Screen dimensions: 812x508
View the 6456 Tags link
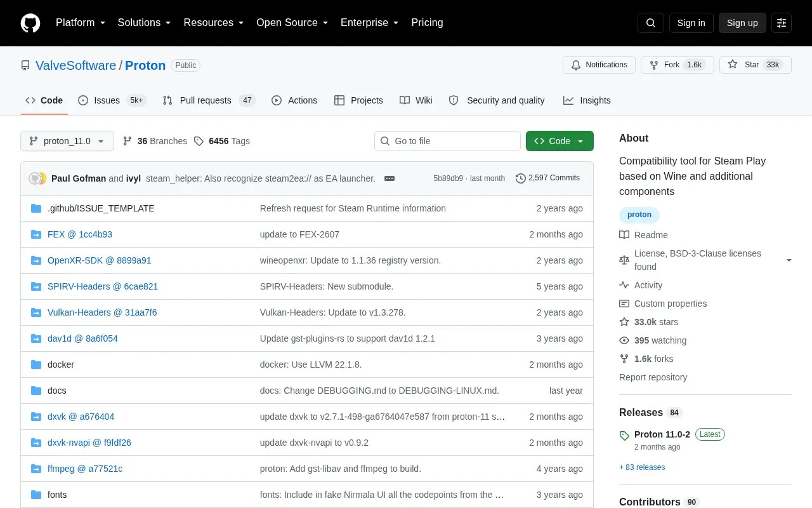[222, 141]
